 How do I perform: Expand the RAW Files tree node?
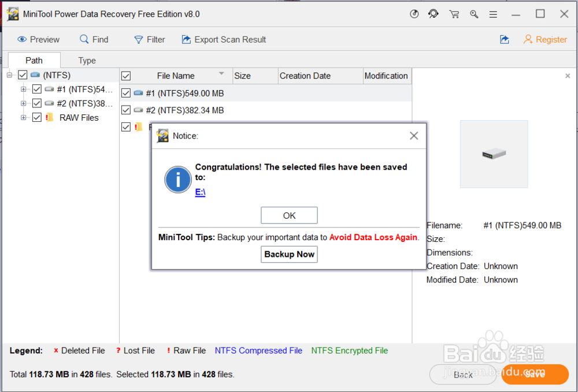[x=24, y=117]
